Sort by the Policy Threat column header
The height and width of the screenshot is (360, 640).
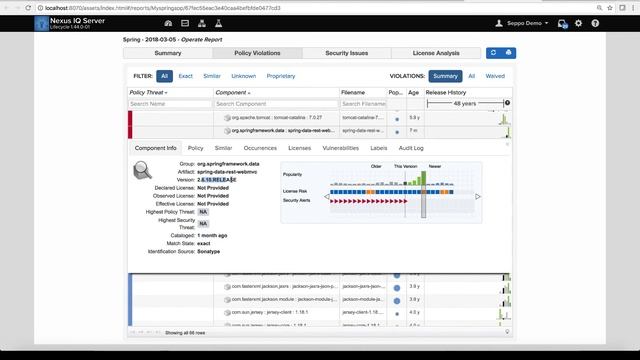point(148,93)
